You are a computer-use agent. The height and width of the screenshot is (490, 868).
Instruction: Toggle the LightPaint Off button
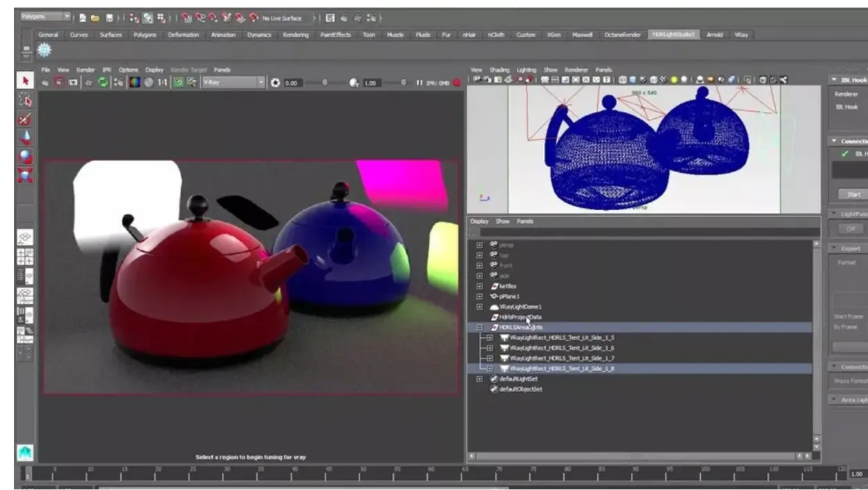851,229
